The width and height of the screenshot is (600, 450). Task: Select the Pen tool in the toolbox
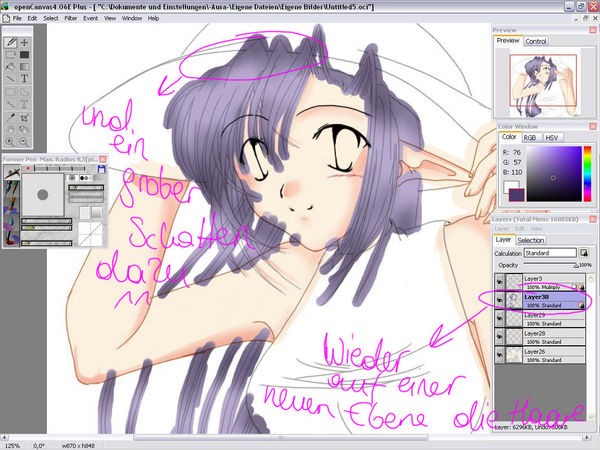10,43
